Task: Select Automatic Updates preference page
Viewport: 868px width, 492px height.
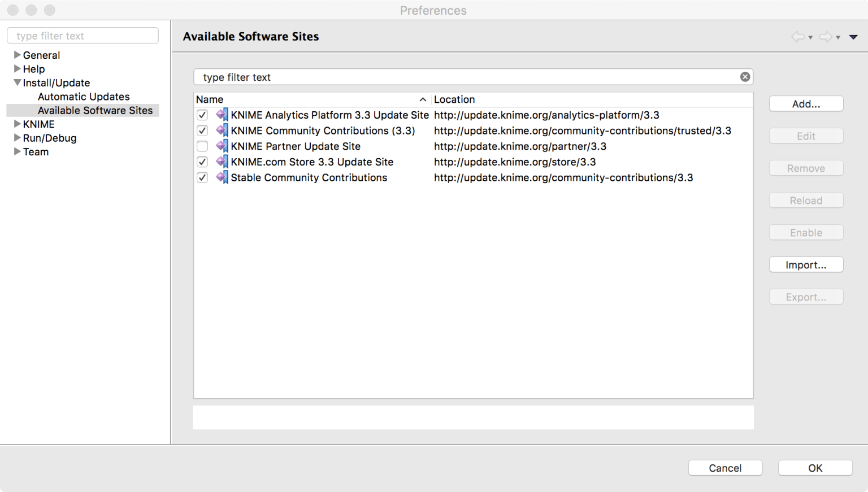Action: [84, 97]
